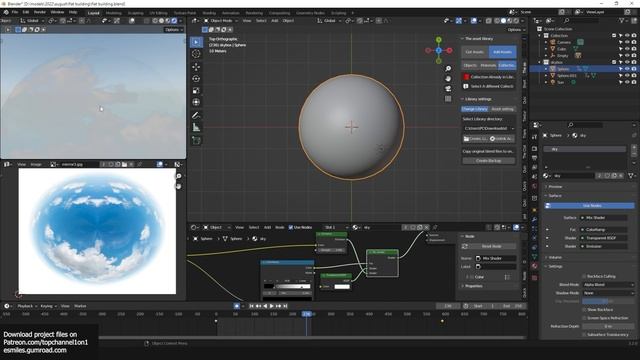Click the Reset Node button
The image size is (640, 360).
(x=489, y=246)
